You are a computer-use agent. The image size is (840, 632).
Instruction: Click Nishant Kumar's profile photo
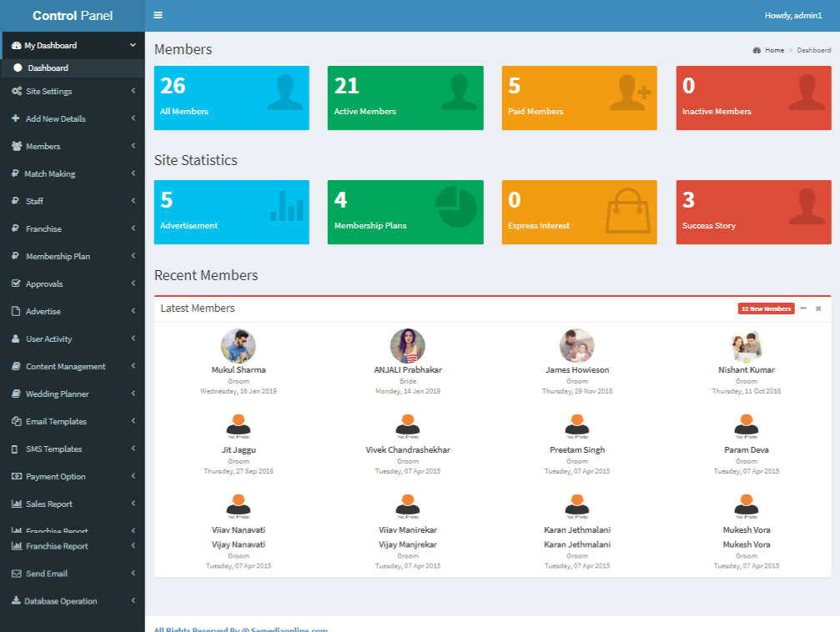tap(747, 346)
